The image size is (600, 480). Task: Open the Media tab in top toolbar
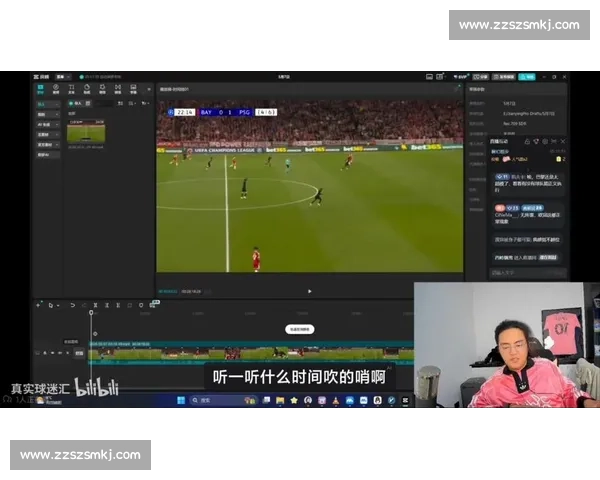click(x=41, y=89)
